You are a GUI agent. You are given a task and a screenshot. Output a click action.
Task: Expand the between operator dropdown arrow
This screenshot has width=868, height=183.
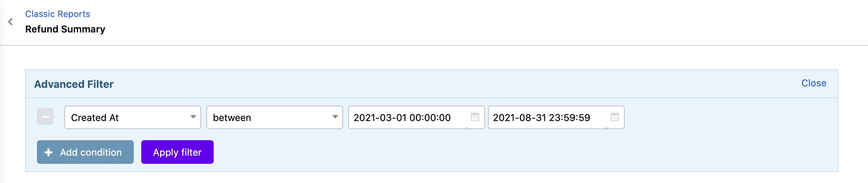(335, 117)
